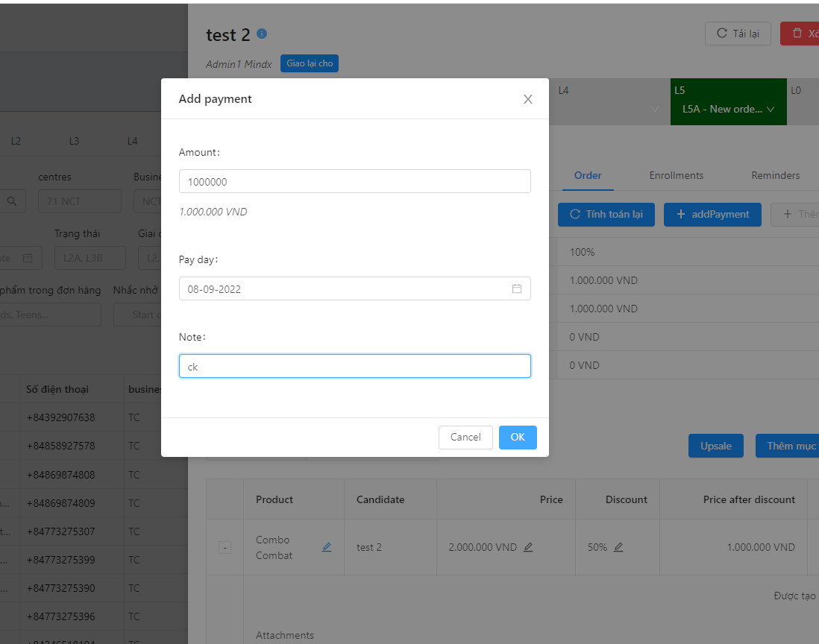The width and height of the screenshot is (819, 644).
Task: Edit the Combo Combat product pencil icon
Action: coord(327,547)
